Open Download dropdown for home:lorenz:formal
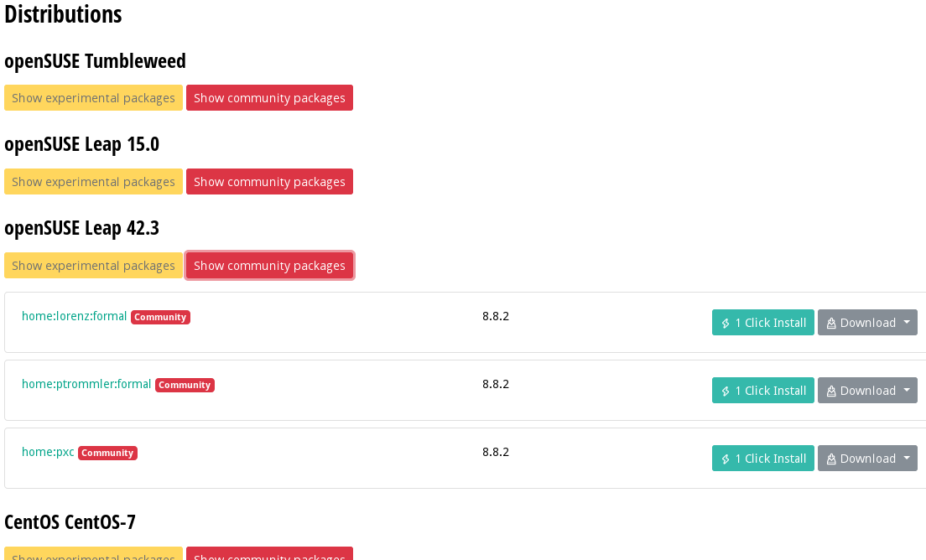926x560 pixels. coord(867,323)
